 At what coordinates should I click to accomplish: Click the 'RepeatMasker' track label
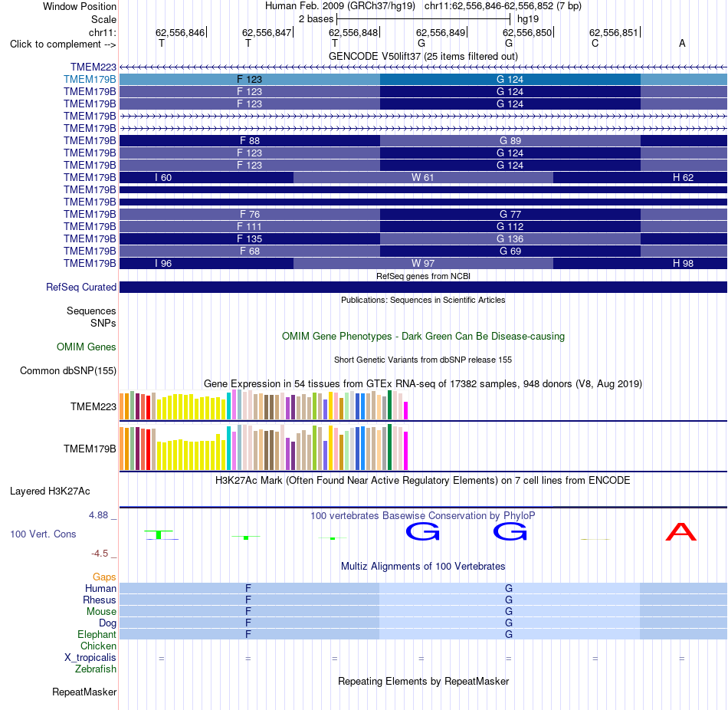(84, 692)
